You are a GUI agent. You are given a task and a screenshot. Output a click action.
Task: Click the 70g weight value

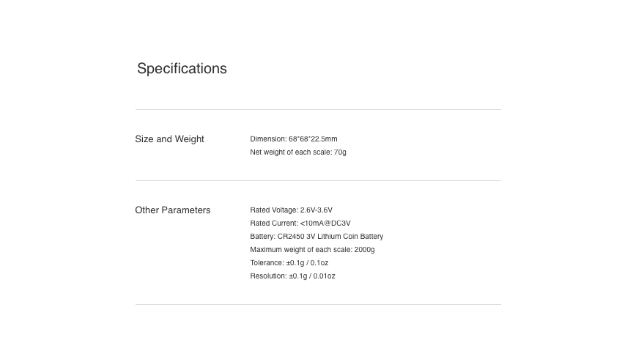340,152
